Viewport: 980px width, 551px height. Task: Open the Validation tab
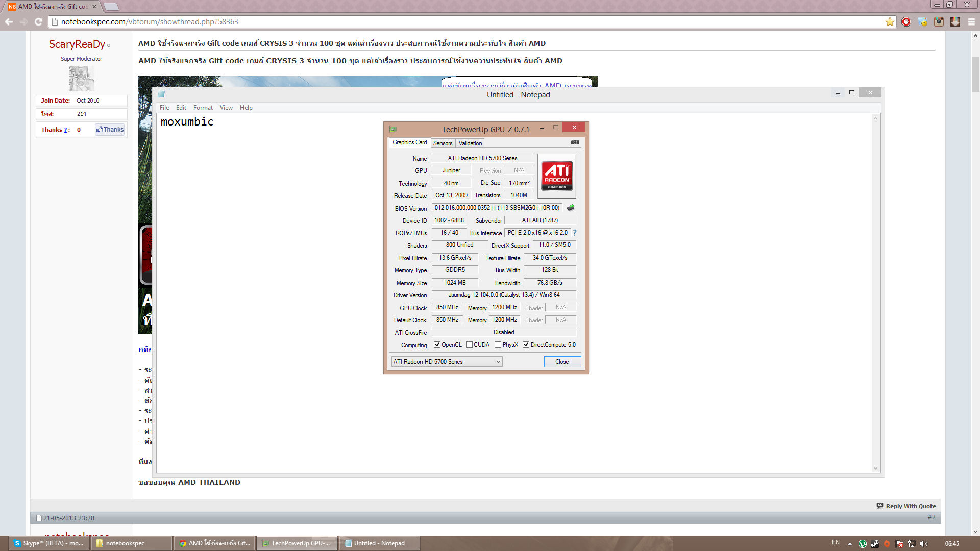click(470, 143)
